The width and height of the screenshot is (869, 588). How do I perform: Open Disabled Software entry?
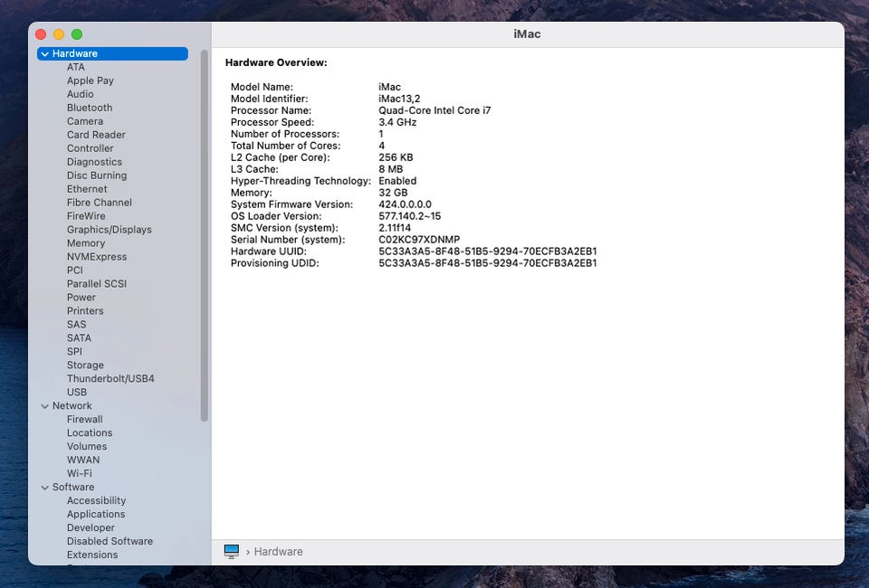tap(110, 542)
